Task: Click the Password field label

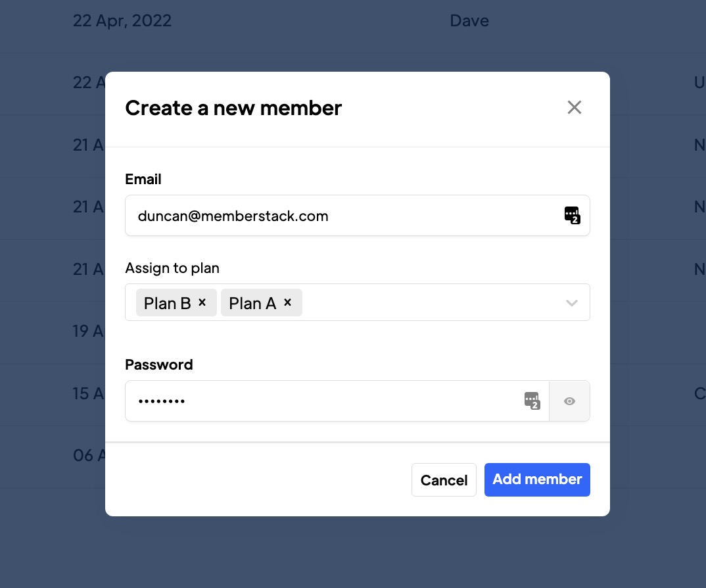Action: pyautogui.click(x=159, y=364)
